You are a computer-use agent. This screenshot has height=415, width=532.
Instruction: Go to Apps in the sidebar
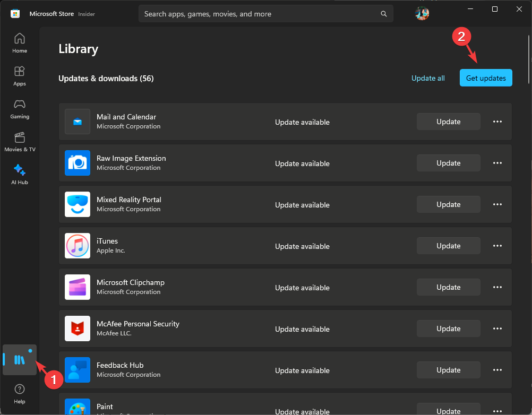pyautogui.click(x=20, y=76)
